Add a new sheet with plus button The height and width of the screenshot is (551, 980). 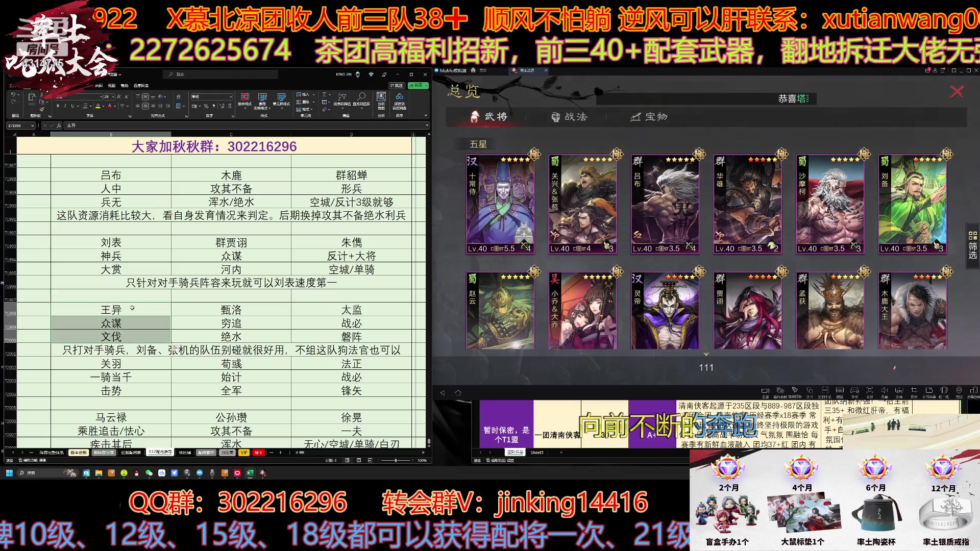[x=280, y=453]
